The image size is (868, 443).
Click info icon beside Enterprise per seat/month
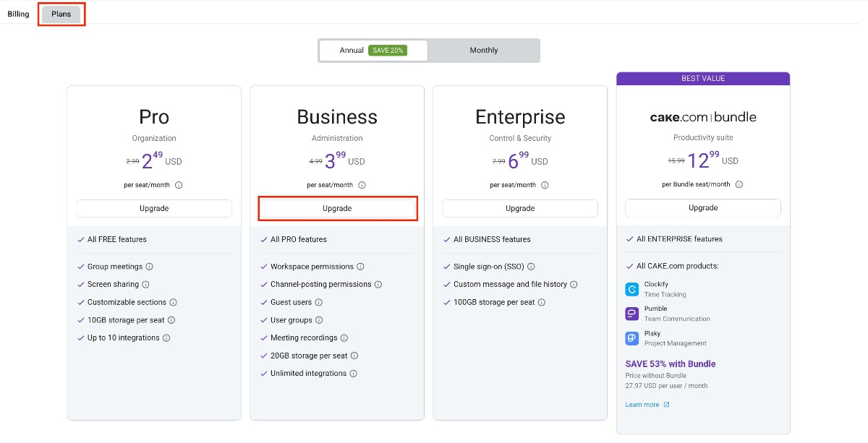(545, 185)
